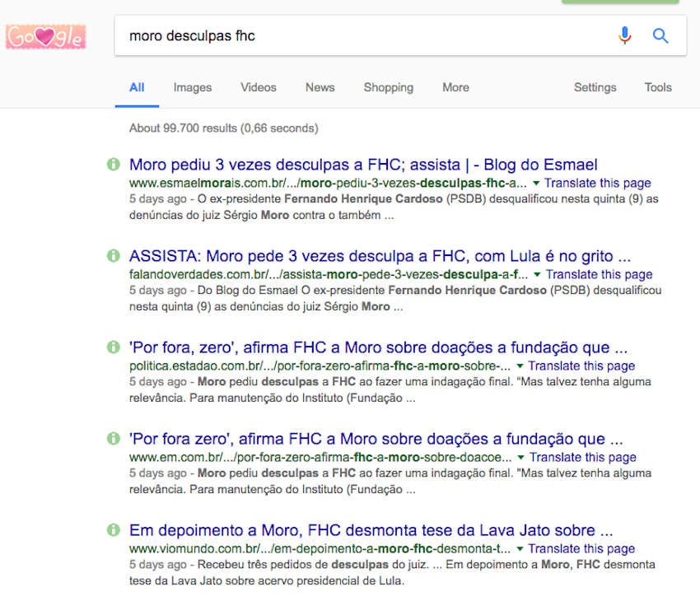This screenshot has width=700, height=601.
Task: Click green info icon beside Blog do Esmael result
Action: pyautogui.click(x=114, y=165)
